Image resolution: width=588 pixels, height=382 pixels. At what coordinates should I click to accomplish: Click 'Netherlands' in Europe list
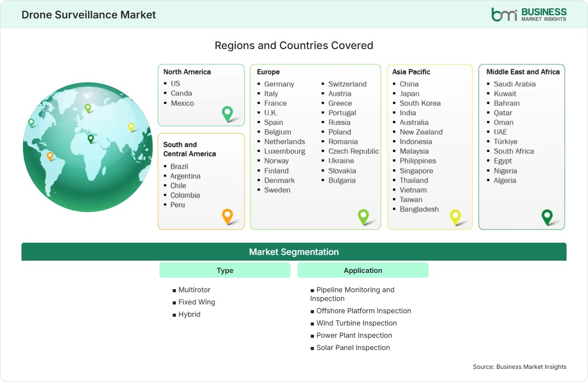(x=284, y=142)
